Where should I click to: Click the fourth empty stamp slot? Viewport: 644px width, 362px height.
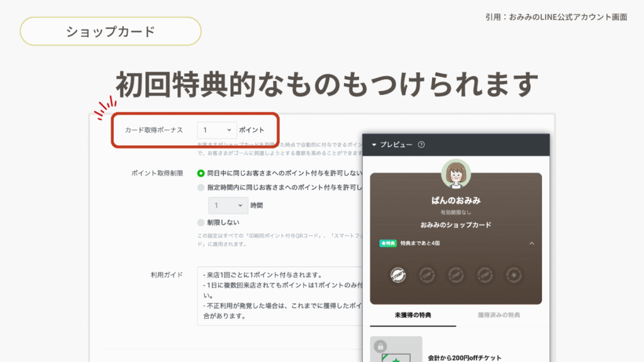coord(485,275)
